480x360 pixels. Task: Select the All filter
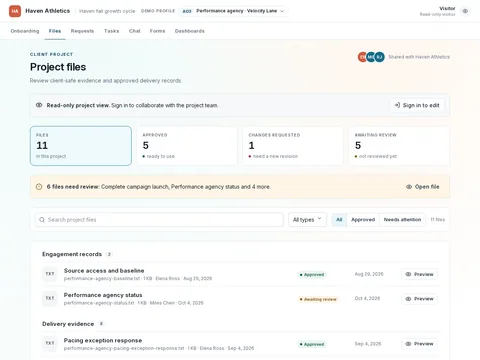coord(339,220)
